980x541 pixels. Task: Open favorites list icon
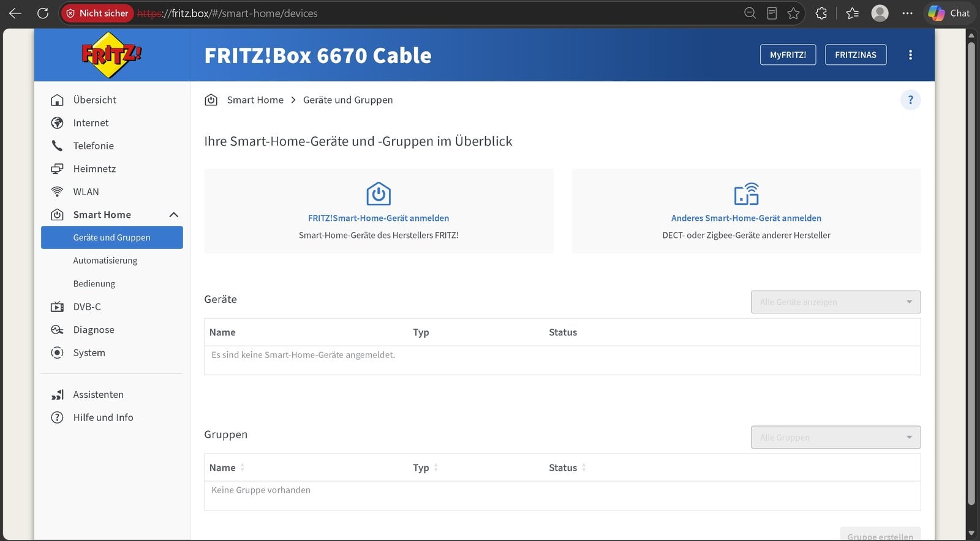(x=852, y=13)
